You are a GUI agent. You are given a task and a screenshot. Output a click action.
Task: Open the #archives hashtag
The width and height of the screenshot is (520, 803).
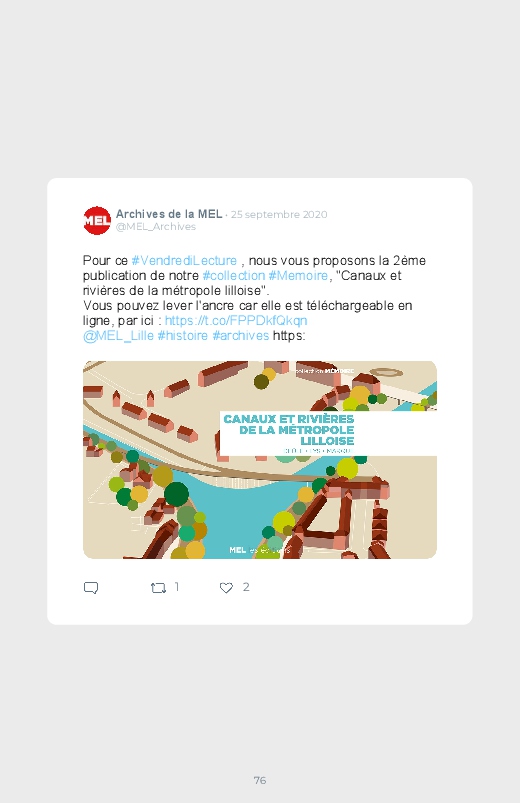(x=241, y=335)
